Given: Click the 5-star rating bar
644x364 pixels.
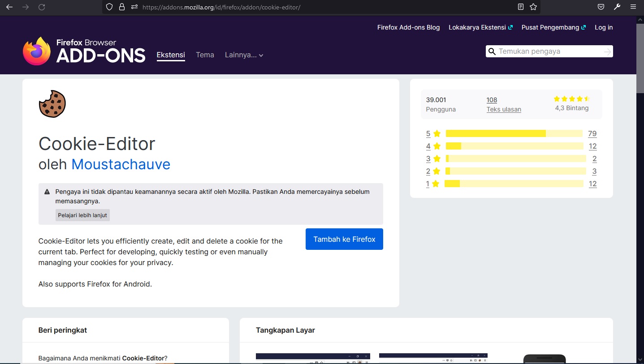Looking at the screenshot, I should pos(514,133).
